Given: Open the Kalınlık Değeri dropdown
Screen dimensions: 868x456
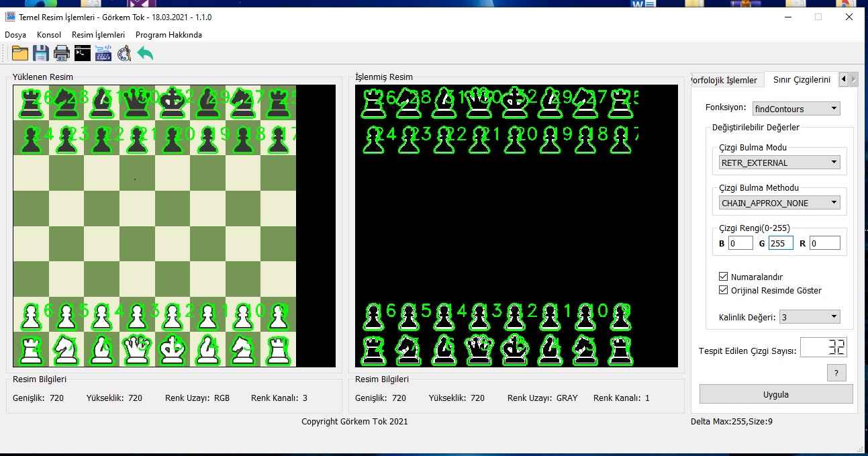Looking at the screenshot, I should click(x=809, y=317).
